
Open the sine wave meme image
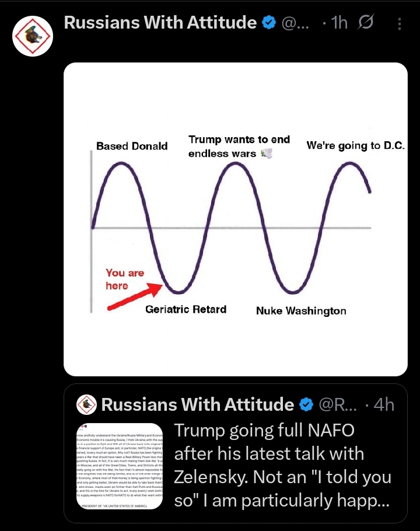coord(236,219)
